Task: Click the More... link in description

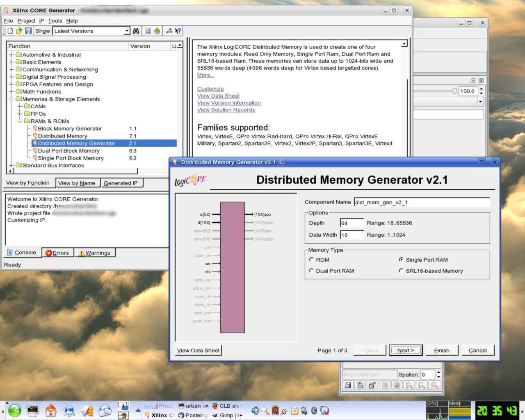Action: pyautogui.click(x=205, y=75)
